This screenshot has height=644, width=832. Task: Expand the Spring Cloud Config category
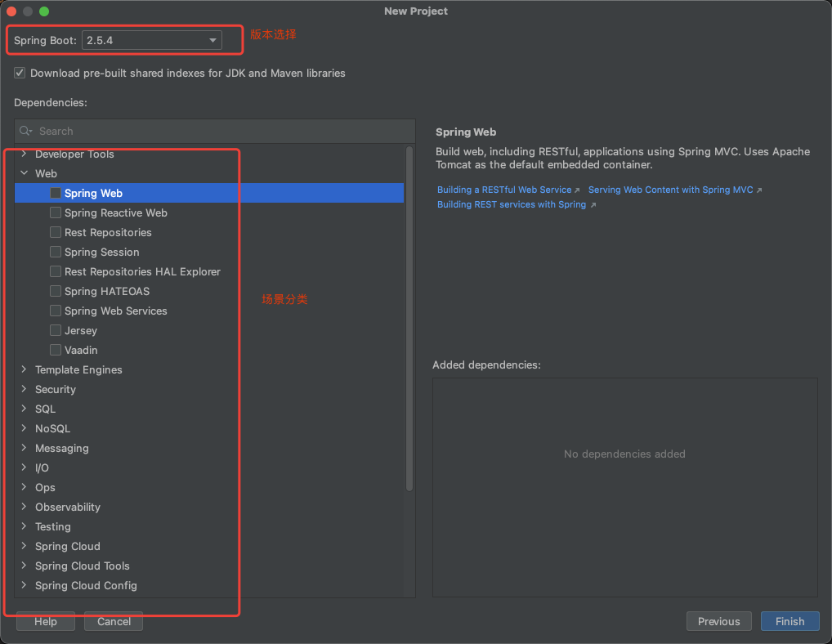(24, 585)
